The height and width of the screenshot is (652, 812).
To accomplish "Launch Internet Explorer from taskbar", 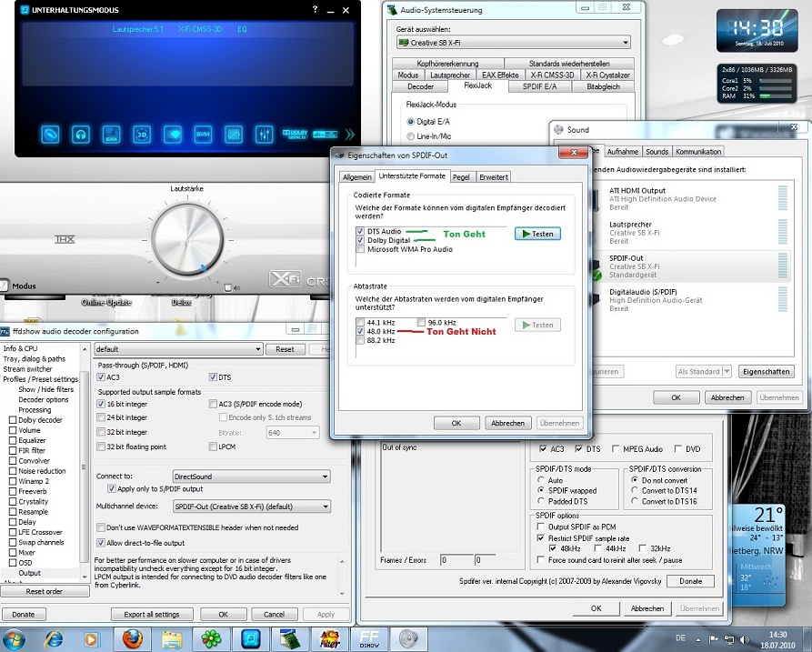I will pos(54,639).
